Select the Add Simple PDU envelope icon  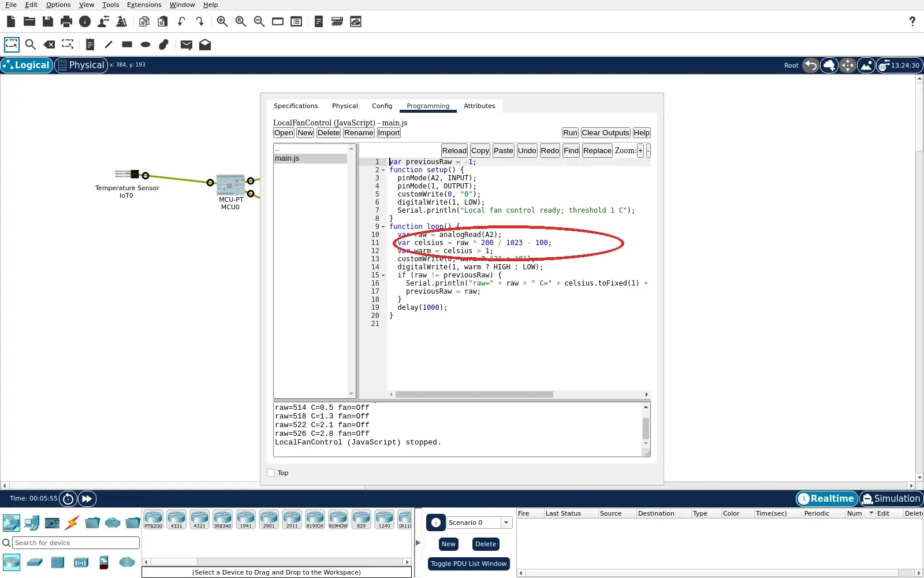coord(186,45)
